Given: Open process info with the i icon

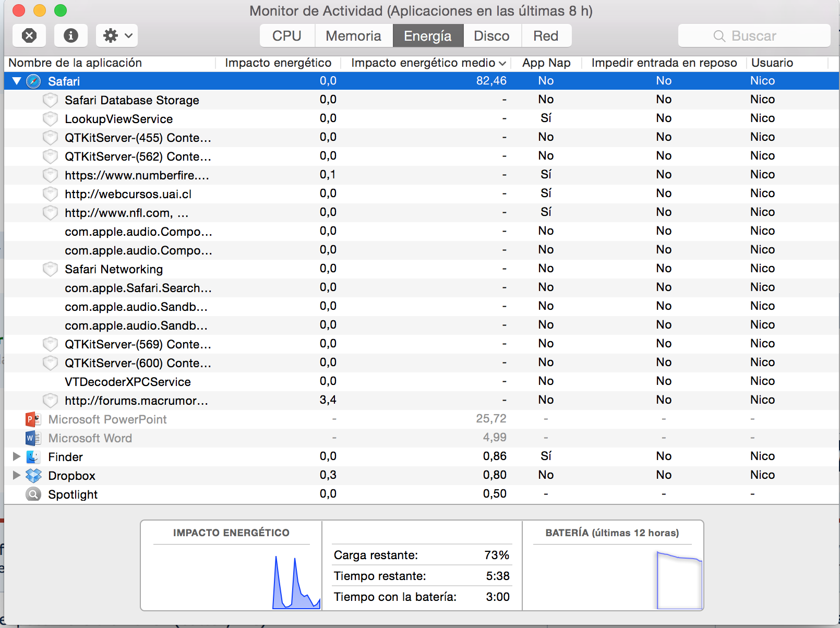Looking at the screenshot, I should tap(71, 35).
